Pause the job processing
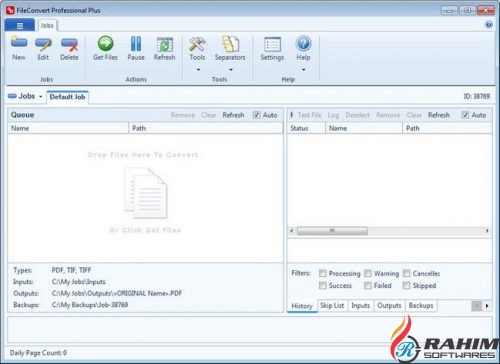This screenshot has height=364, width=500. [136, 49]
